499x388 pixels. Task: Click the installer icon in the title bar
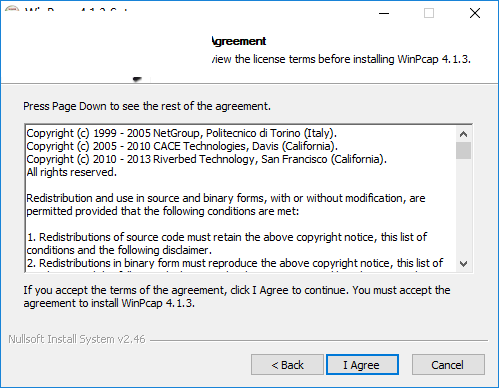point(12,9)
